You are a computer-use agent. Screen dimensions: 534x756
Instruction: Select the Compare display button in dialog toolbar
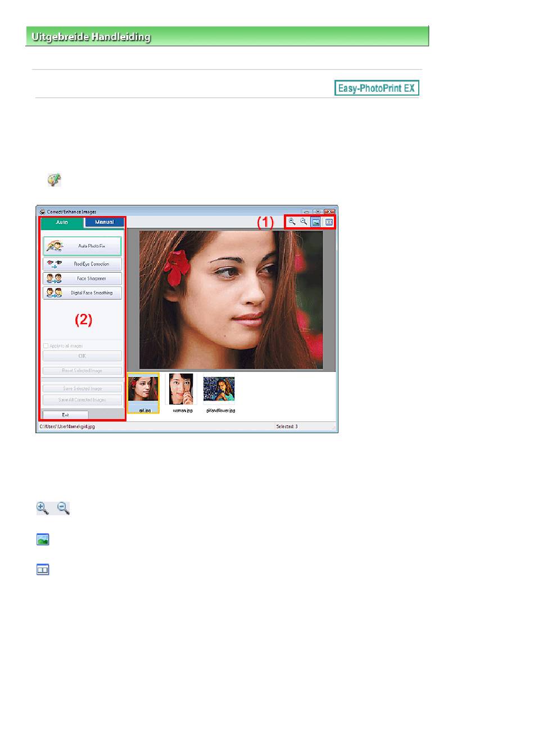tap(329, 222)
